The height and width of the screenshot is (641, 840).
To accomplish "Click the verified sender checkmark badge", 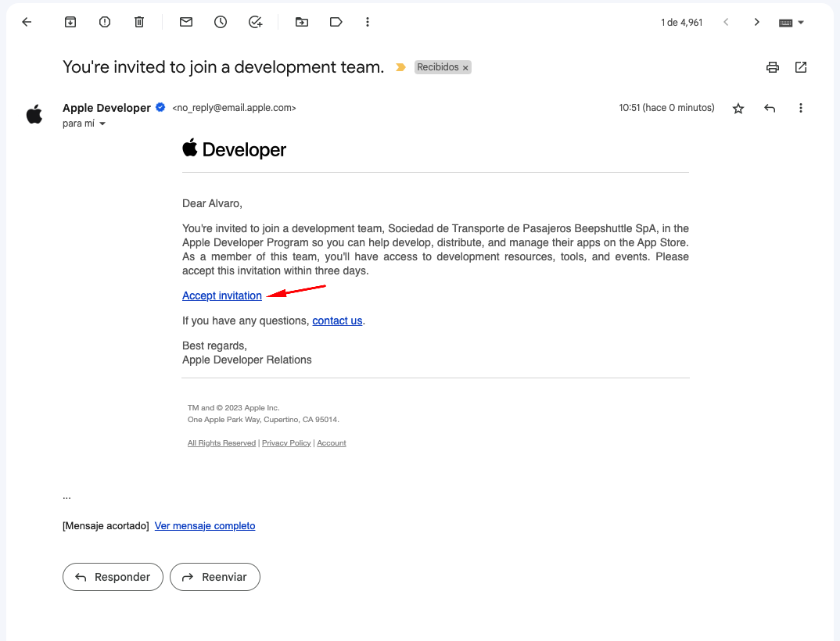I will [x=160, y=107].
